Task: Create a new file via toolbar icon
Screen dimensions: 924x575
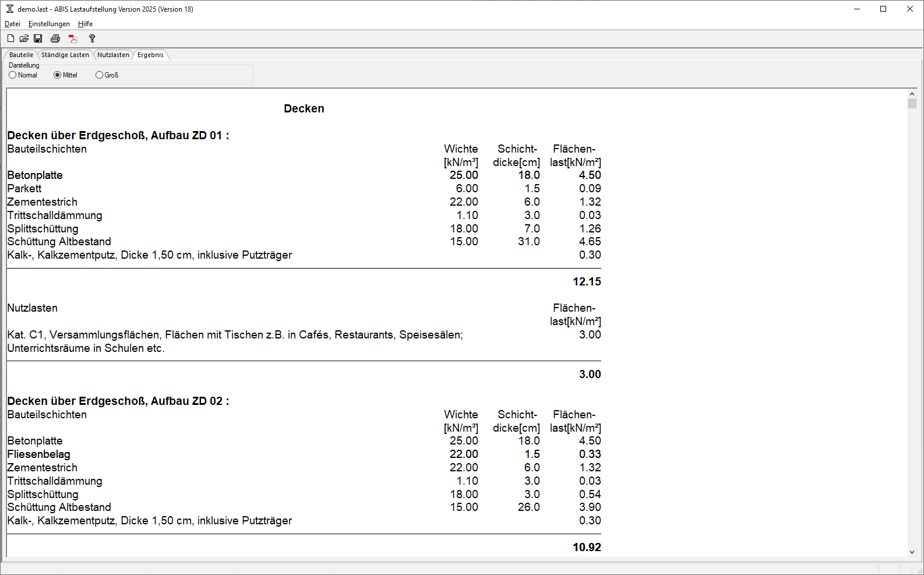Action: [x=10, y=38]
